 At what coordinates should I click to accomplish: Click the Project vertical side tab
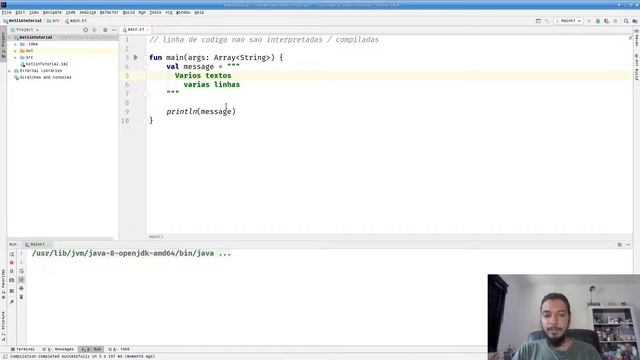point(3,44)
